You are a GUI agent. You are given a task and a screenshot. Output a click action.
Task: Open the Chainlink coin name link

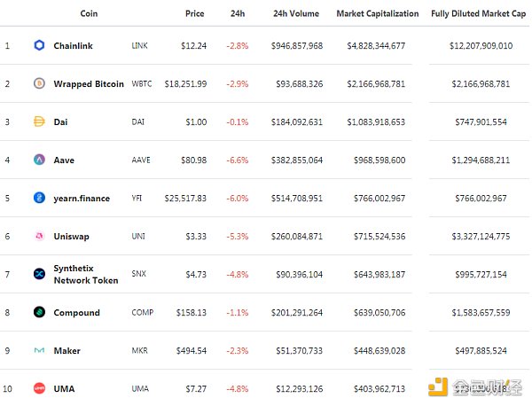click(x=73, y=45)
